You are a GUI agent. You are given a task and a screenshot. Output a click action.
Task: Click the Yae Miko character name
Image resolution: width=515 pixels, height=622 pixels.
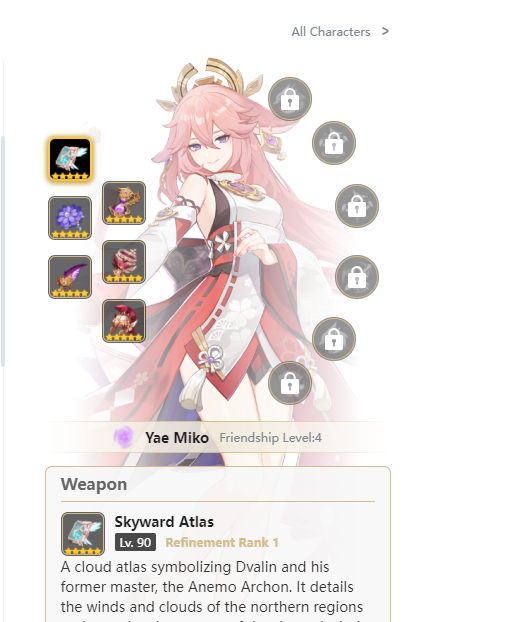[177, 438]
